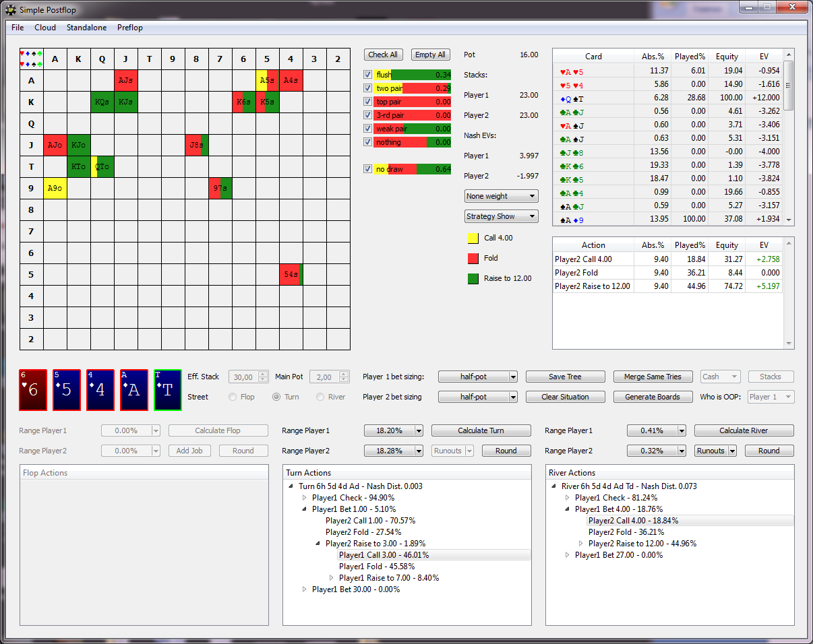Select the 4 of diamonds board card
813x644 pixels.
coord(100,389)
